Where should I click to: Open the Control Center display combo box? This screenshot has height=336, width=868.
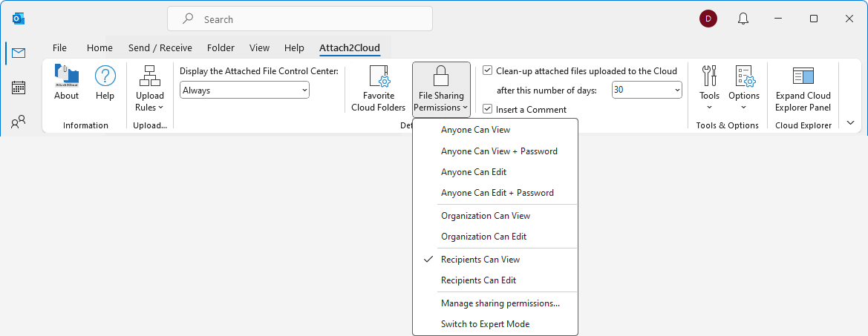[x=245, y=90]
